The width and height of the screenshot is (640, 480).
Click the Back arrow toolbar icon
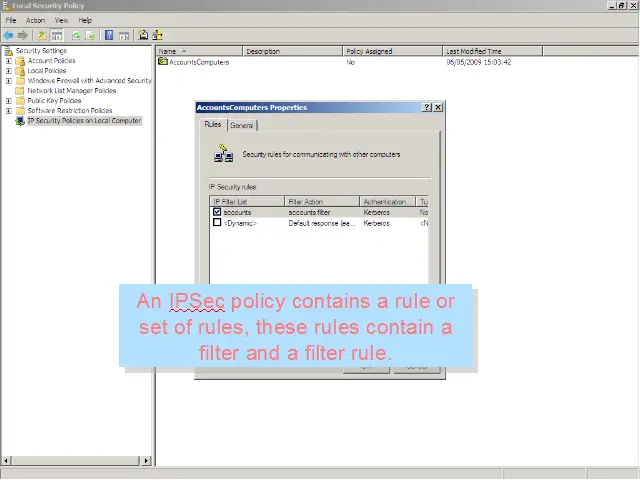coord(9,35)
